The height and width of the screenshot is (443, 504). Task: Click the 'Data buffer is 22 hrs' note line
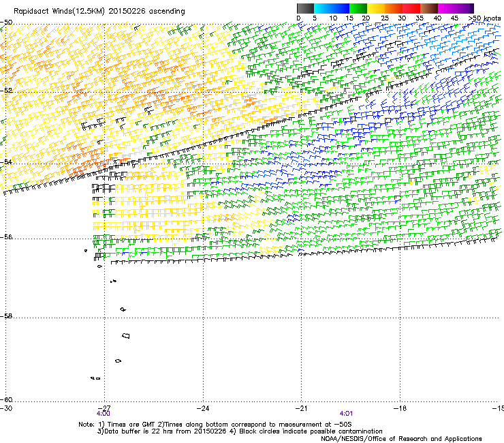tap(240, 431)
